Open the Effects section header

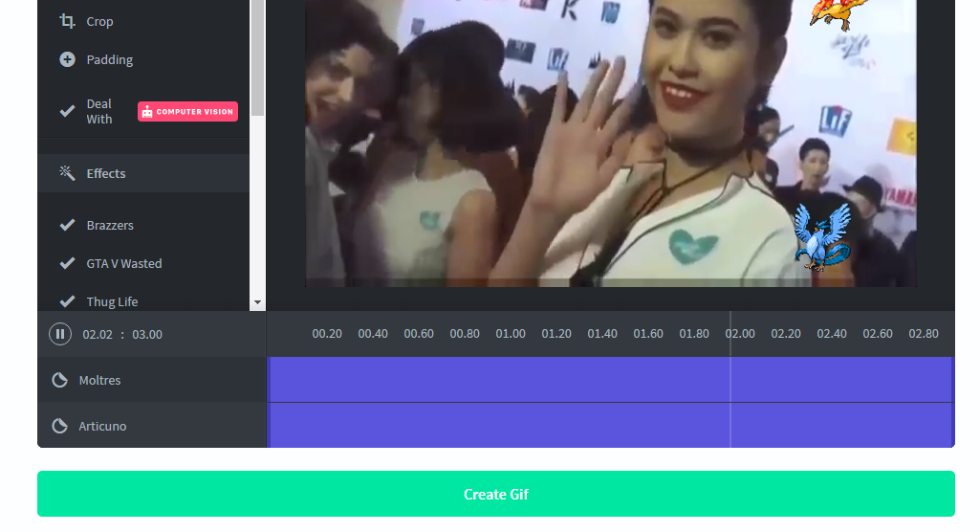click(143, 173)
